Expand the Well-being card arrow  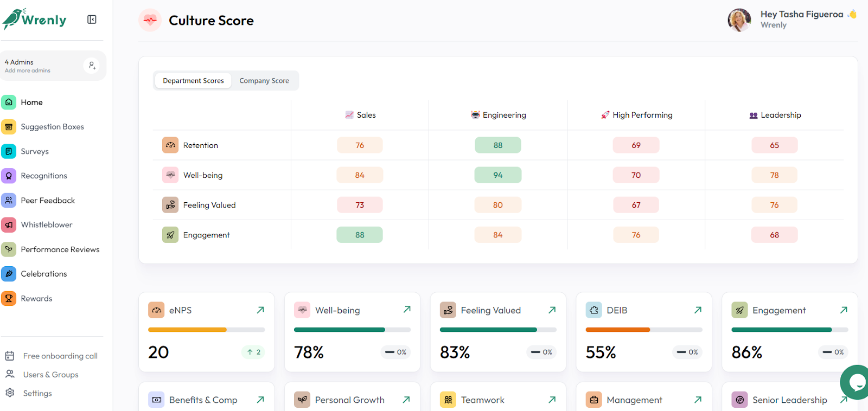point(407,310)
